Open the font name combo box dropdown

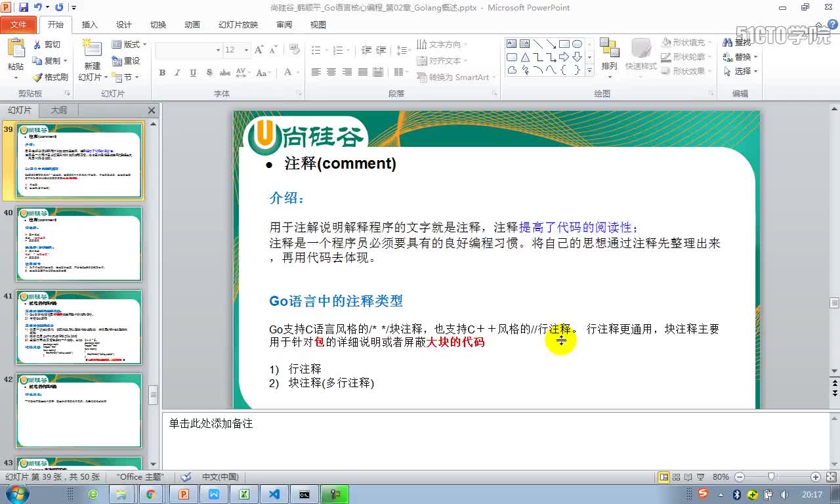click(218, 50)
